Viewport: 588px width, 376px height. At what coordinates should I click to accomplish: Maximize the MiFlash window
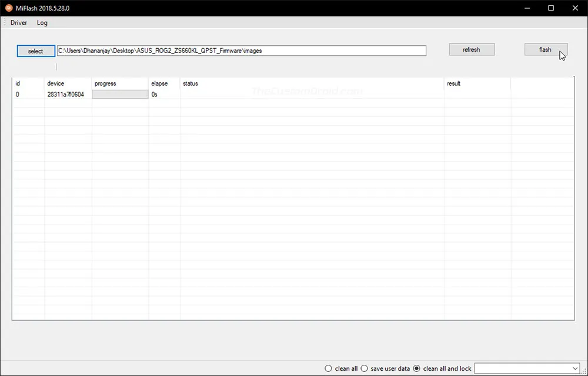click(551, 8)
